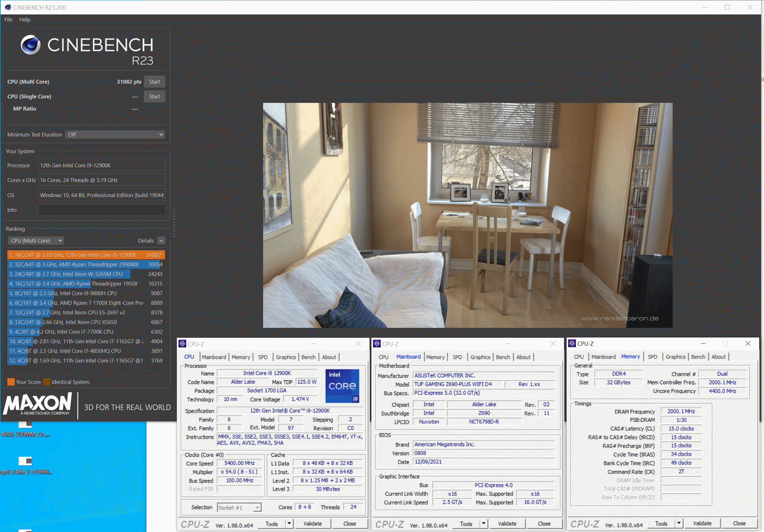The height and width of the screenshot is (532, 764).
Task: Select ranking row Xeon E5-2697 v2
Action: pyautogui.click(x=86, y=312)
